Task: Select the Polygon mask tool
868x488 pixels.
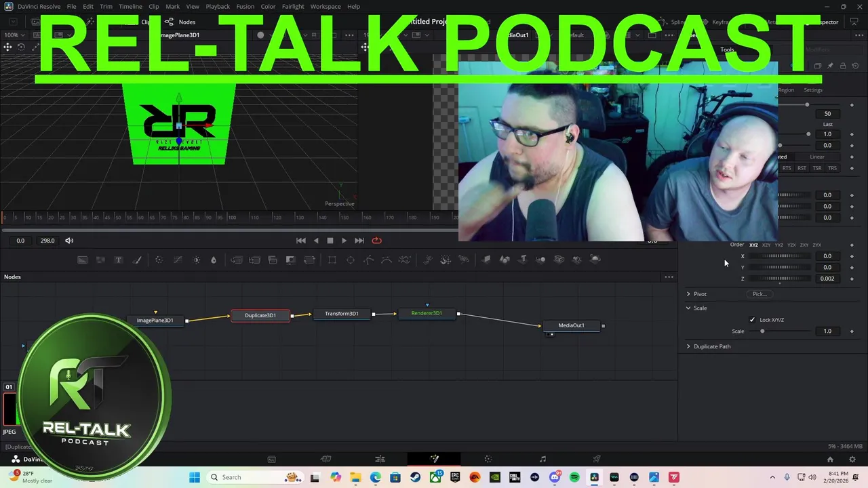Action: 368,260
